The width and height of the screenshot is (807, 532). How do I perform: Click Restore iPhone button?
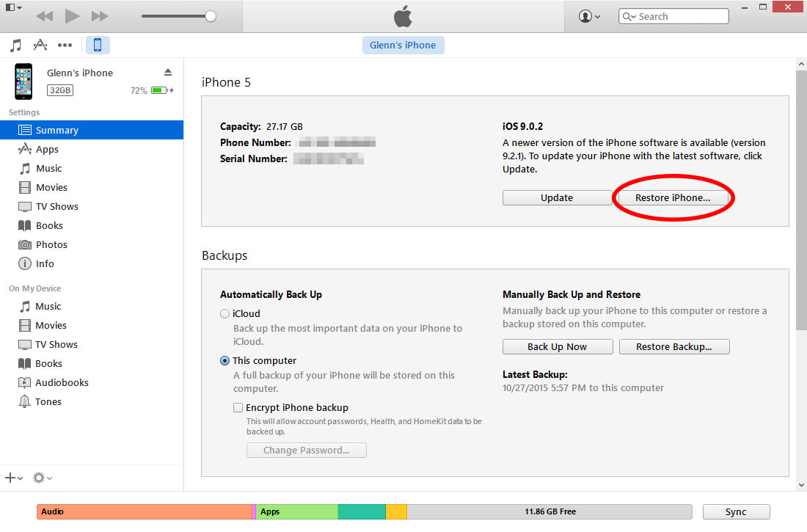[x=673, y=198]
